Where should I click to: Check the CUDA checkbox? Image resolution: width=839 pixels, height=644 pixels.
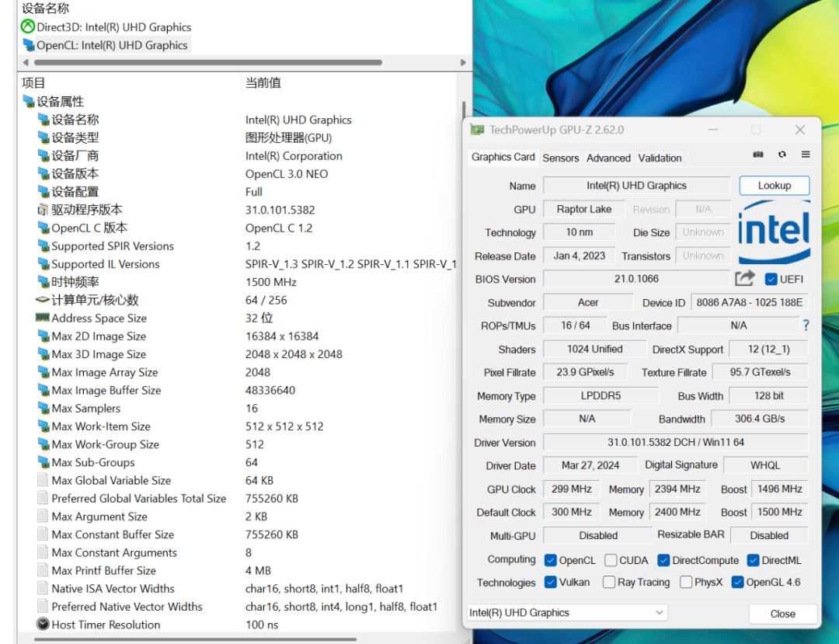pyautogui.click(x=611, y=560)
